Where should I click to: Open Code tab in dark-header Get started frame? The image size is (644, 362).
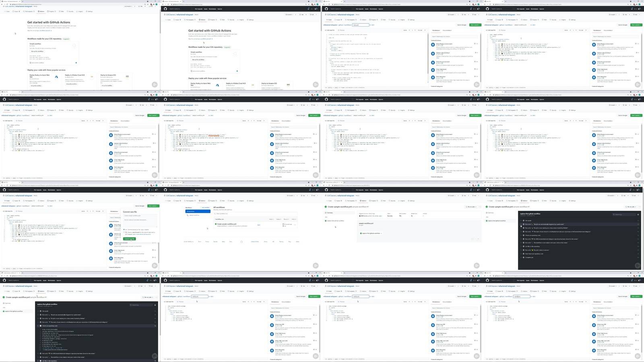(x=168, y=20)
